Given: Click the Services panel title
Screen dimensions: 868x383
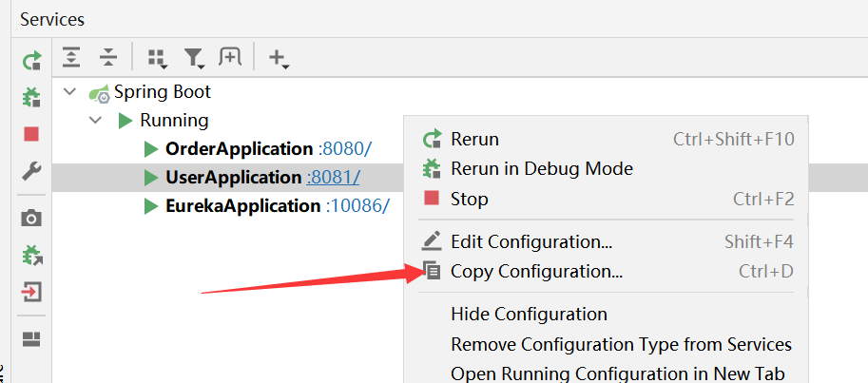Looking at the screenshot, I should [52, 19].
